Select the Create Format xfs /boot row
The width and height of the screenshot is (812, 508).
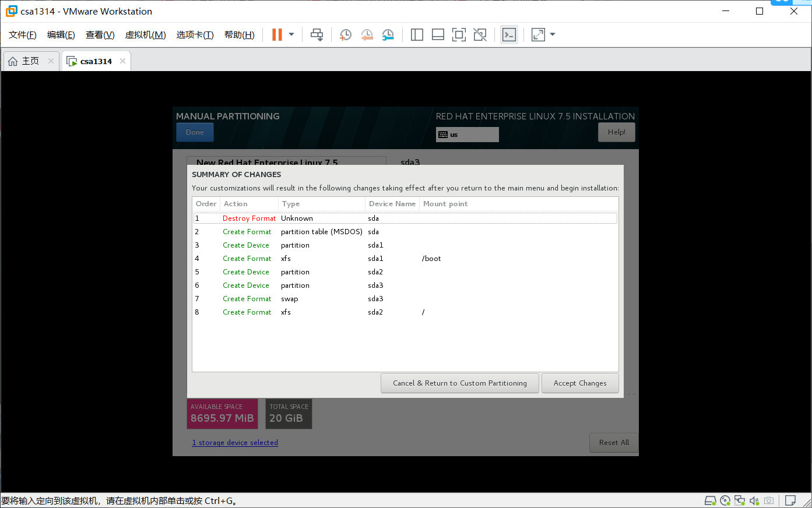[x=405, y=259]
